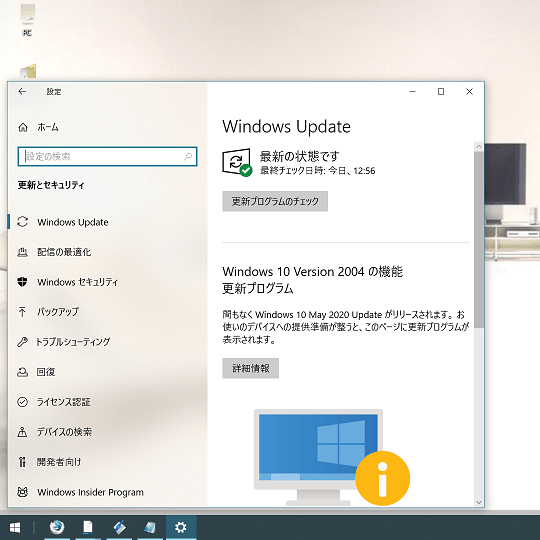Screen dimensions: 540x540
Task: Maximize the Settings window
Action: pyautogui.click(x=441, y=92)
